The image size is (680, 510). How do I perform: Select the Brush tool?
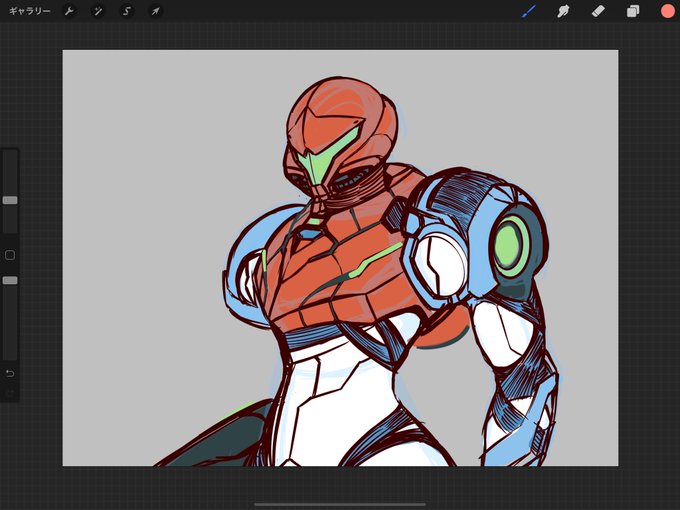tap(528, 11)
